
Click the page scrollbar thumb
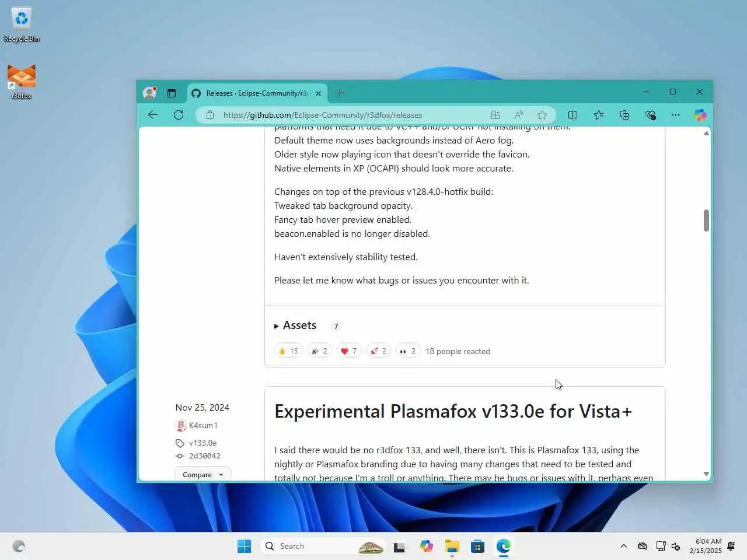pos(706,220)
